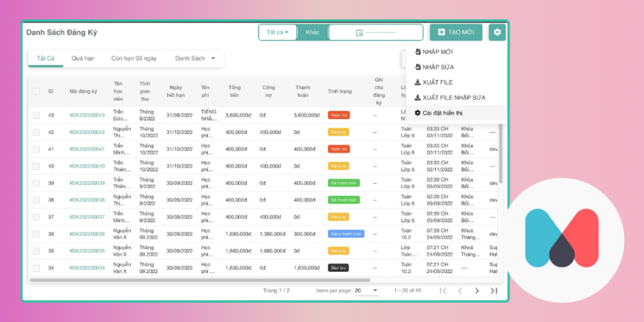Image resolution: width=644 pixels, height=322 pixels.
Task: Open the settings gear menu
Action: pyautogui.click(x=497, y=32)
